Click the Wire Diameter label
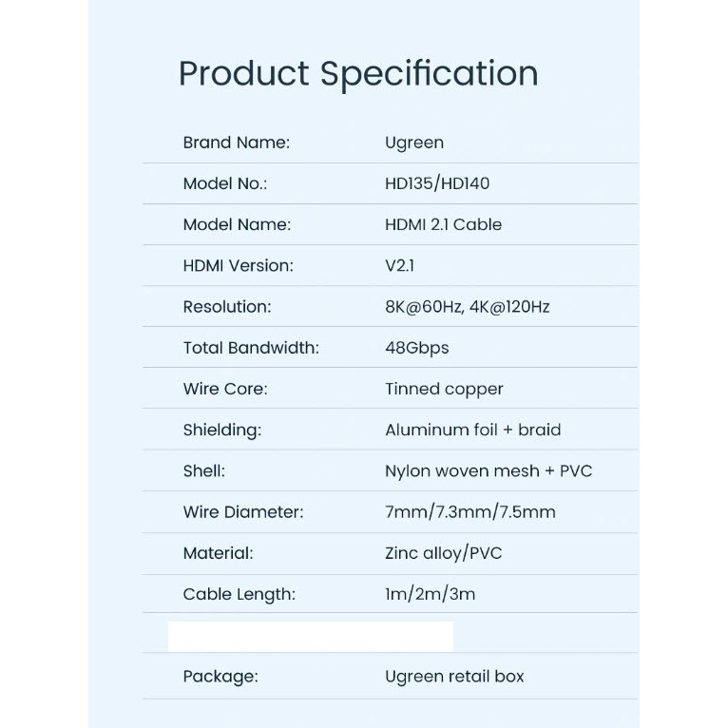 [243, 512]
